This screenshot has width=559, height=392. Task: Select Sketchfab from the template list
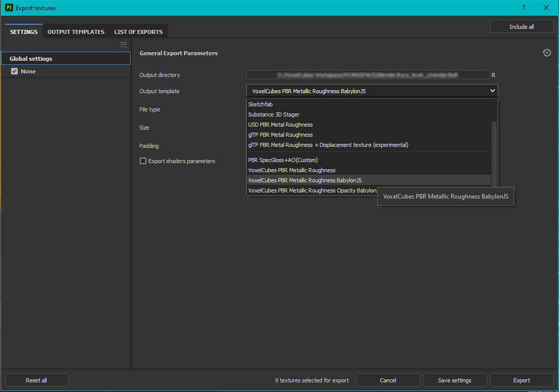coord(260,104)
